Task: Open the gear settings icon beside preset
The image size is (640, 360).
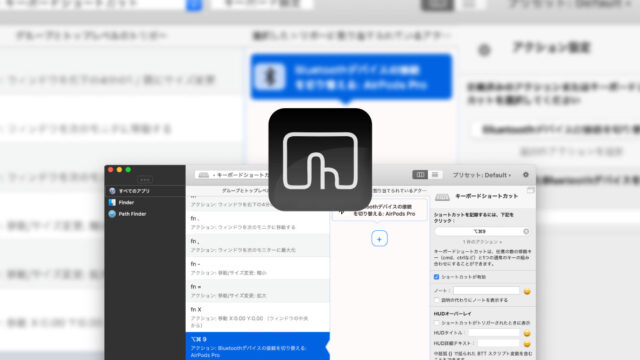Action: tap(526, 175)
